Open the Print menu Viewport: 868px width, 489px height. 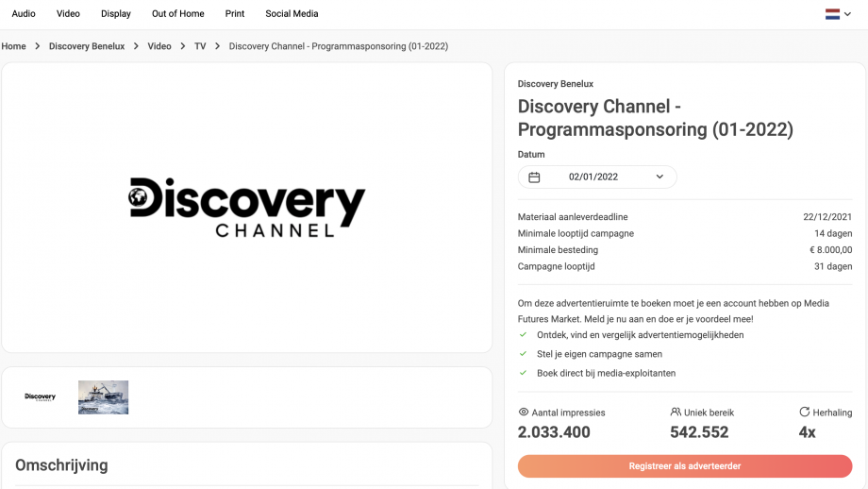tap(235, 14)
